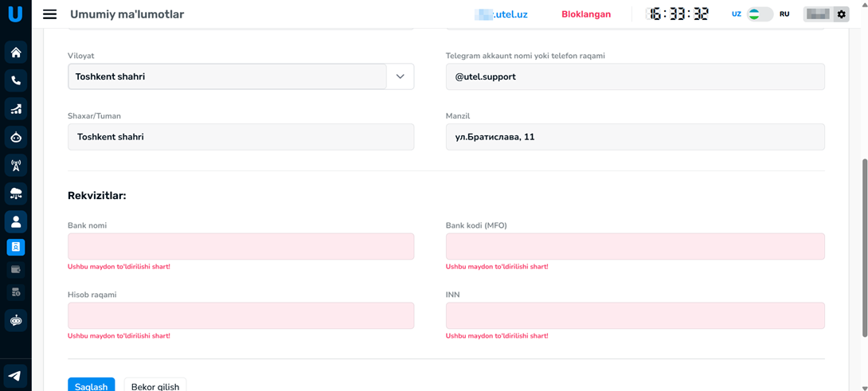The height and width of the screenshot is (391, 868).
Task: Click the Saqlash button
Action: (91, 386)
